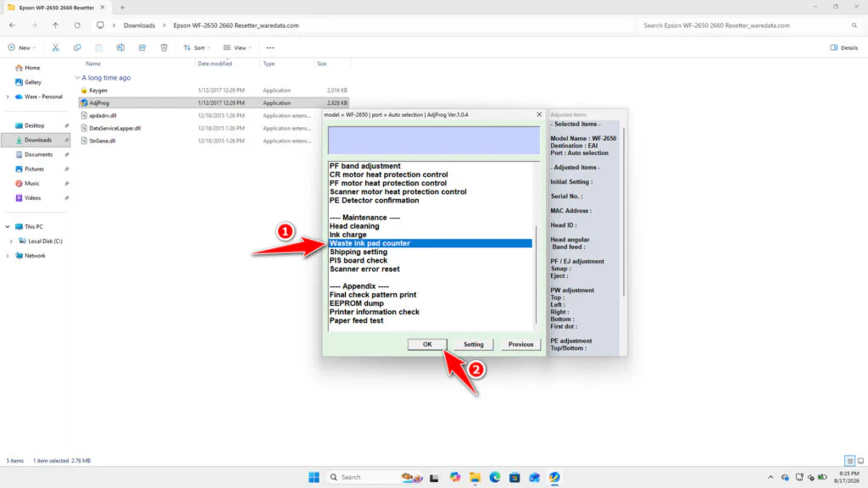Open the Documents quick access folder
Screen dimensions: 868x488
(x=34, y=154)
